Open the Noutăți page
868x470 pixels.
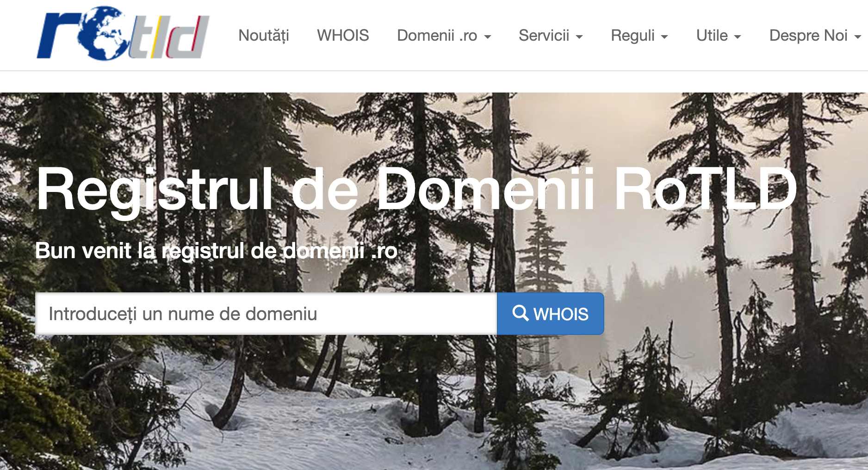[264, 36]
